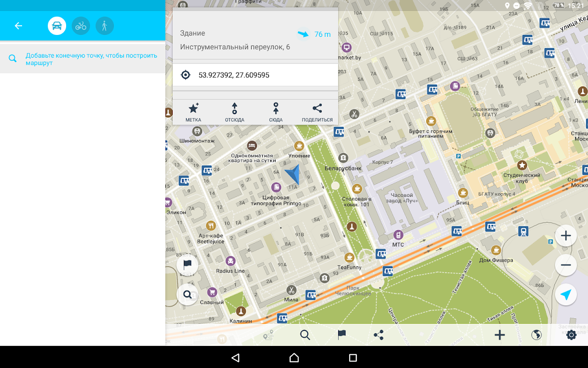Select car routing mode
Image resolution: width=588 pixels, height=368 pixels.
tap(57, 26)
